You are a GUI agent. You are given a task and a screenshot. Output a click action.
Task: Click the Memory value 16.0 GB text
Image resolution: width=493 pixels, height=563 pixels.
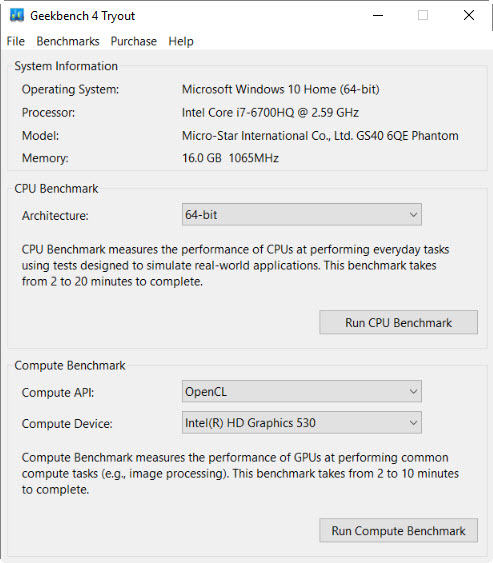tap(202, 158)
